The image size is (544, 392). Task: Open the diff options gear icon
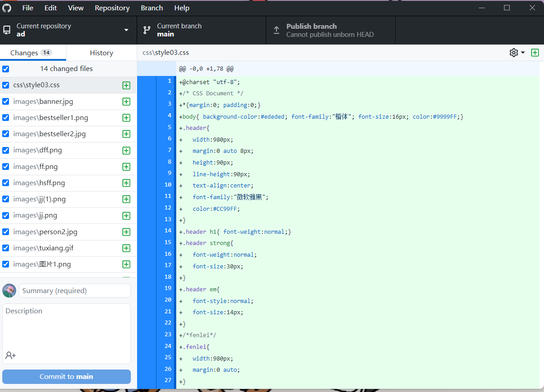point(513,53)
